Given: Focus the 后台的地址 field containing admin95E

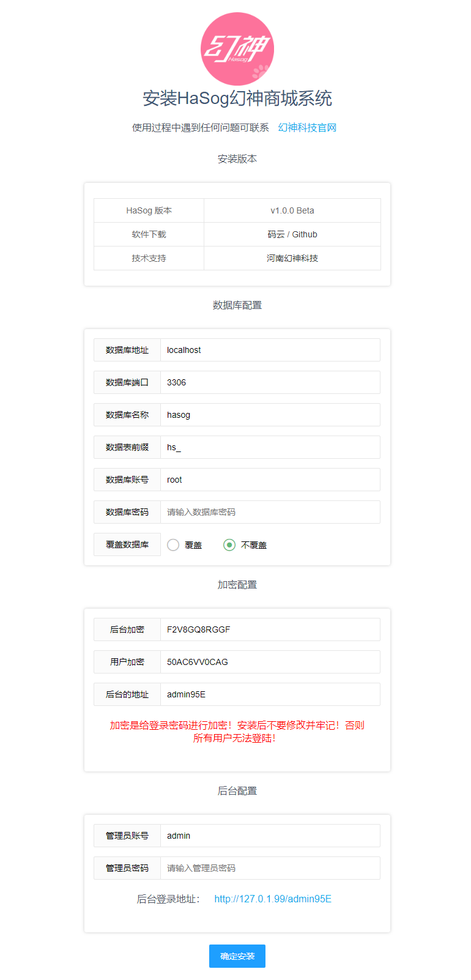Looking at the screenshot, I should coord(270,694).
